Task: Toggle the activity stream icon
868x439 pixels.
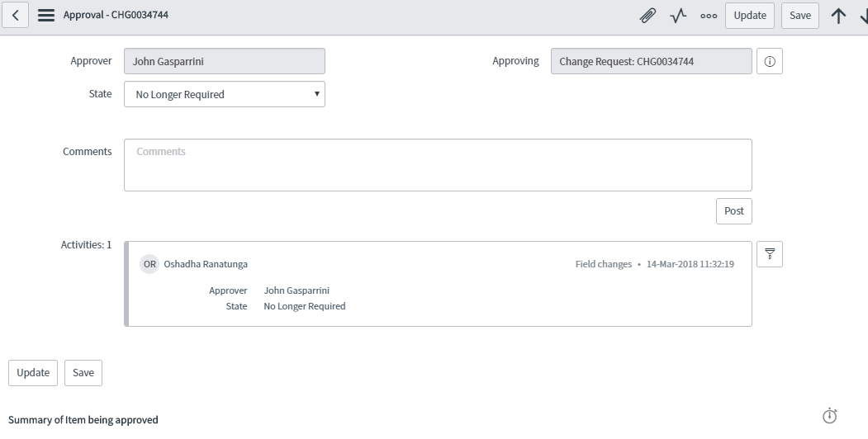Action: pyautogui.click(x=678, y=16)
